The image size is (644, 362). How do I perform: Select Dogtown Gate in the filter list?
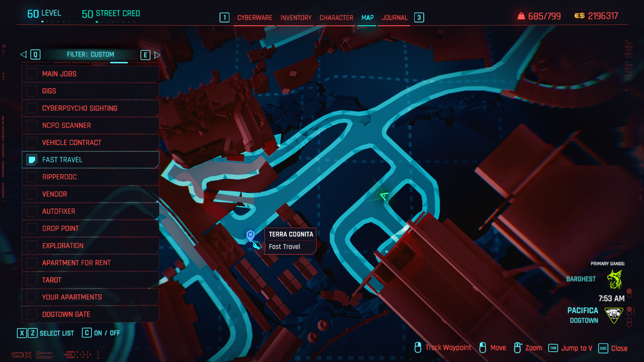coord(66,314)
